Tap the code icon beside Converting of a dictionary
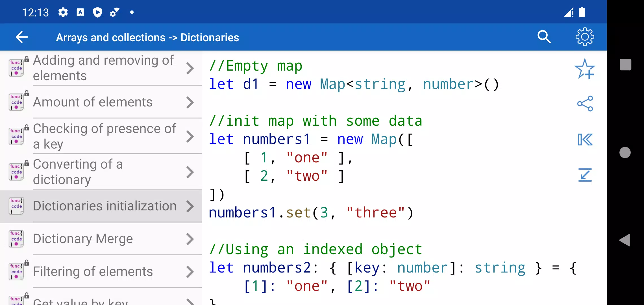This screenshot has height=305, width=644. click(16, 172)
